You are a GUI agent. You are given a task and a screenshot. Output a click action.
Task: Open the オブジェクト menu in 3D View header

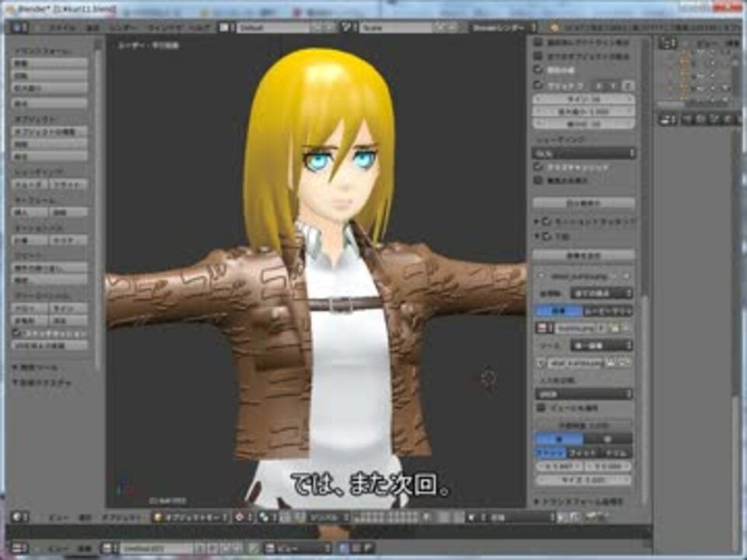coord(121,517)
